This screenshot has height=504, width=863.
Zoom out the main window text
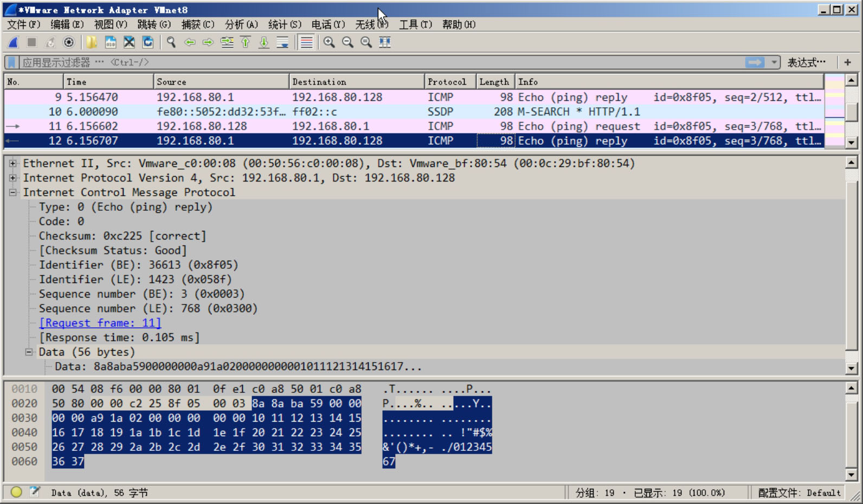point(347,42)
